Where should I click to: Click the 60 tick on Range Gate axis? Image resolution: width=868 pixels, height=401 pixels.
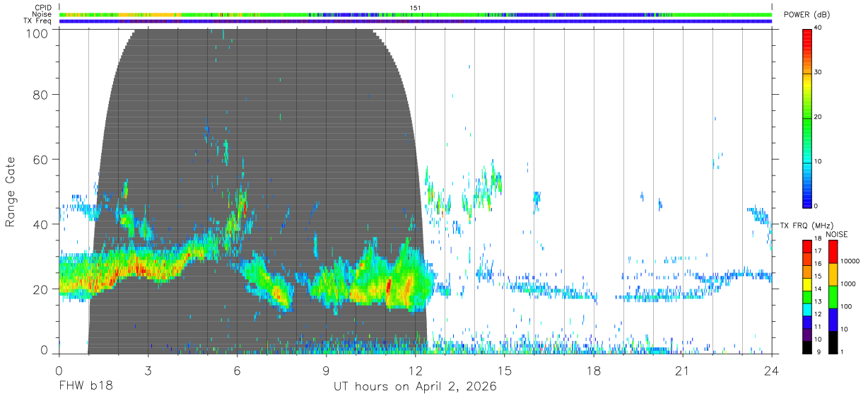[x=41, y=159]
